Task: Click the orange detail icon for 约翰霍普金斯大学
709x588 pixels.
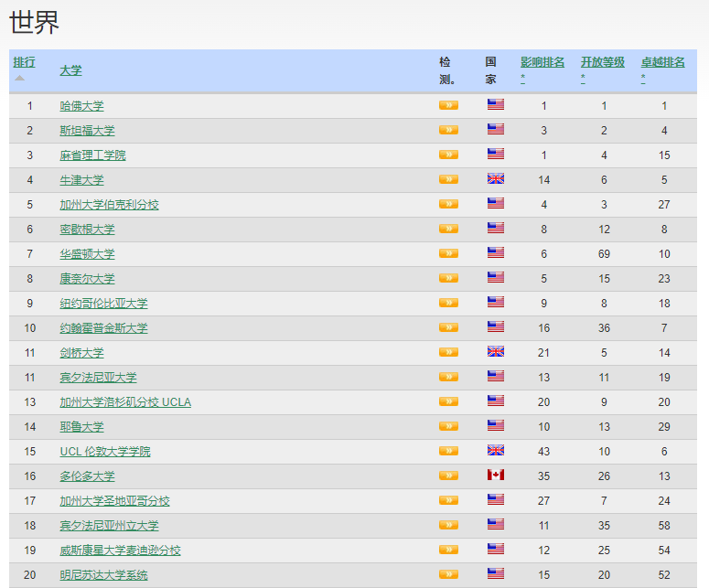Action: 448,327
